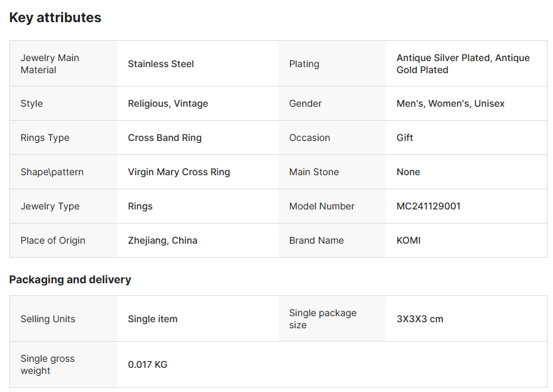Click the Key attributes heading
This screenshot has width=553, height=392.
coord(55,18)
